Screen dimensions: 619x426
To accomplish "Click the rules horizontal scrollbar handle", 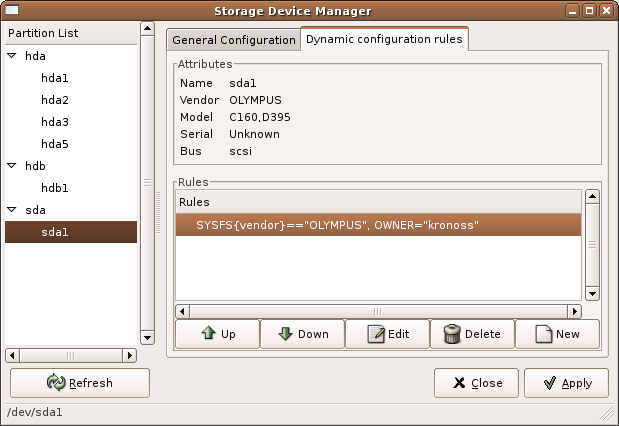I will click(x=378, y=312).
